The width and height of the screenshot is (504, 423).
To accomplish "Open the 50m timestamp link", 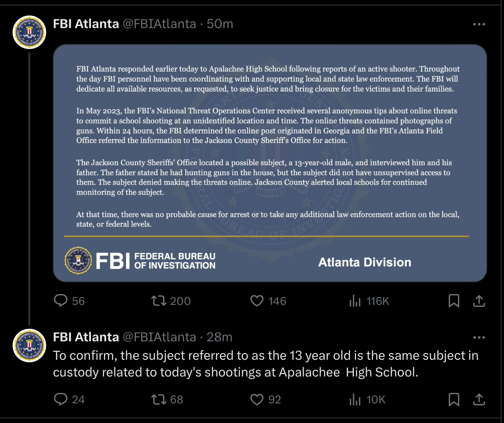I will click(220, 24).
